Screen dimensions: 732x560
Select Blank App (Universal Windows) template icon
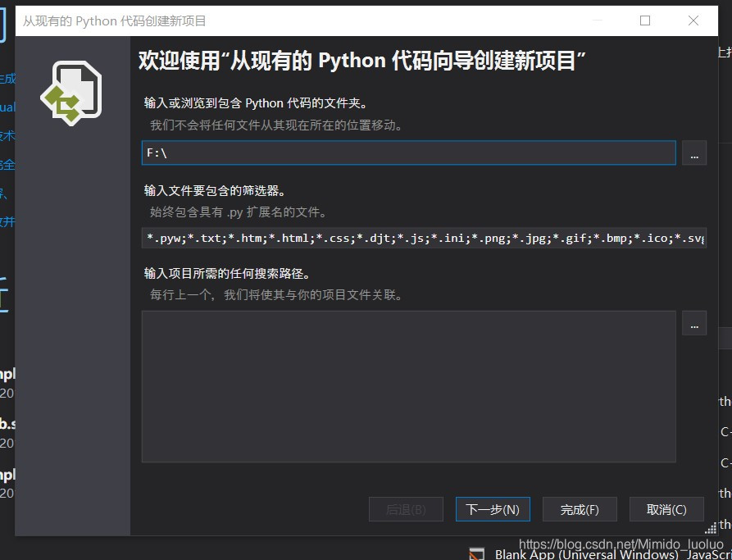click(476, 554)
